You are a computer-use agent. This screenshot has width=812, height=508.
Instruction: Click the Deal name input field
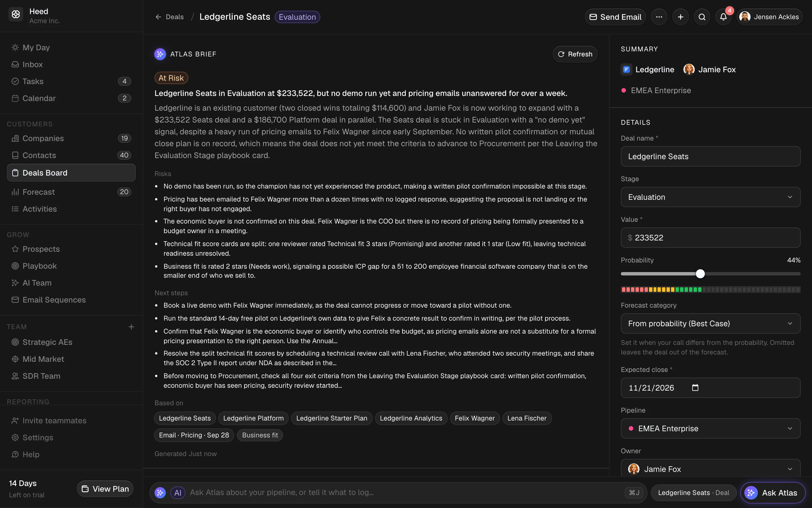coord(710,156)
